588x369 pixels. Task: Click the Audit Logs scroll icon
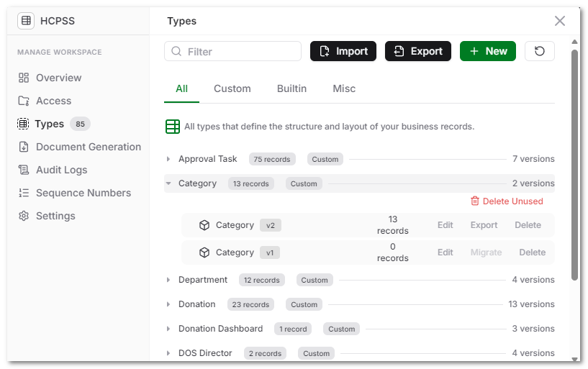tap(24, 170)
